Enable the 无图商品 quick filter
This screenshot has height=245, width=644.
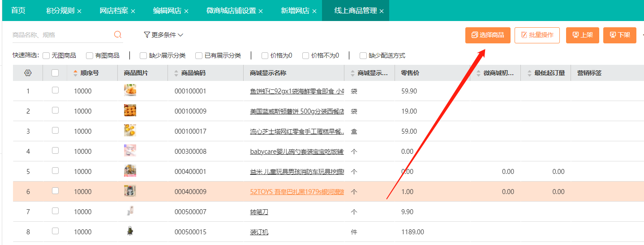click(x=46, y=56)
